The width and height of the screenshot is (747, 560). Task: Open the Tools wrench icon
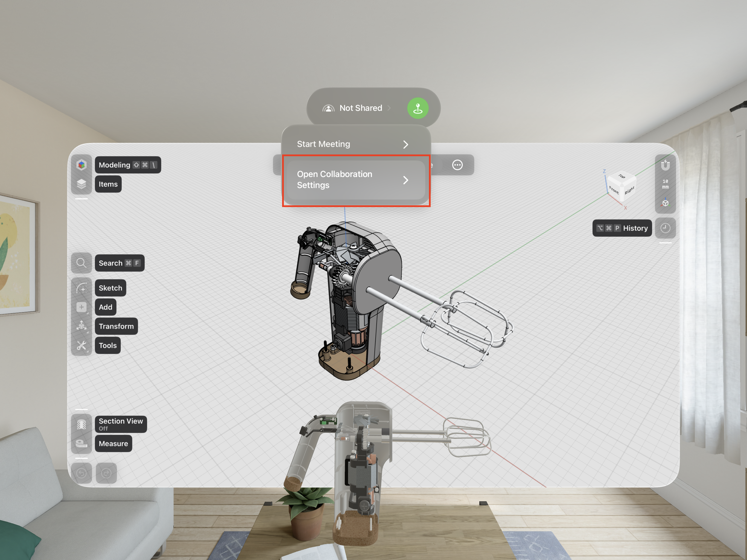click(81, 345)
